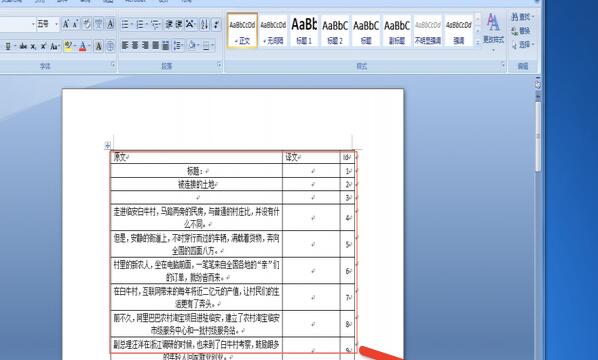Click the numbered list icon
598x360 pixels.
click(x=141, y=25)
